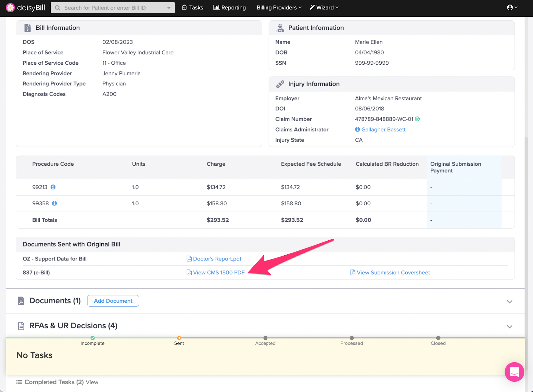Screen dimensions: 533x392
Task: Click the Reporting bar chart icon
Action: (216, 8)
